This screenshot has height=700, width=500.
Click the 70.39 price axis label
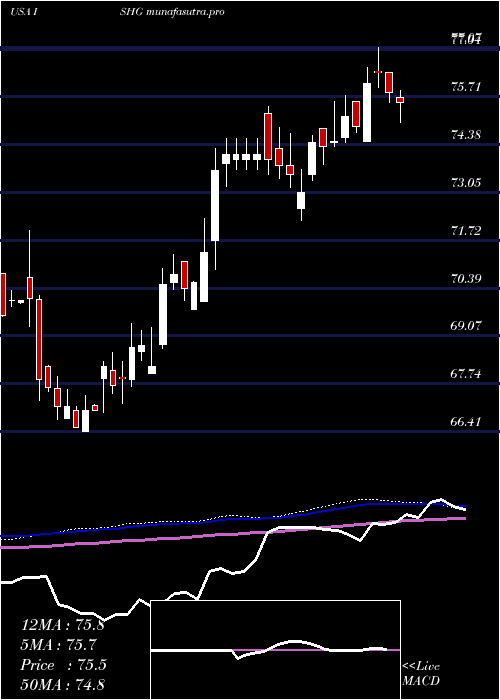click(466, 279)
